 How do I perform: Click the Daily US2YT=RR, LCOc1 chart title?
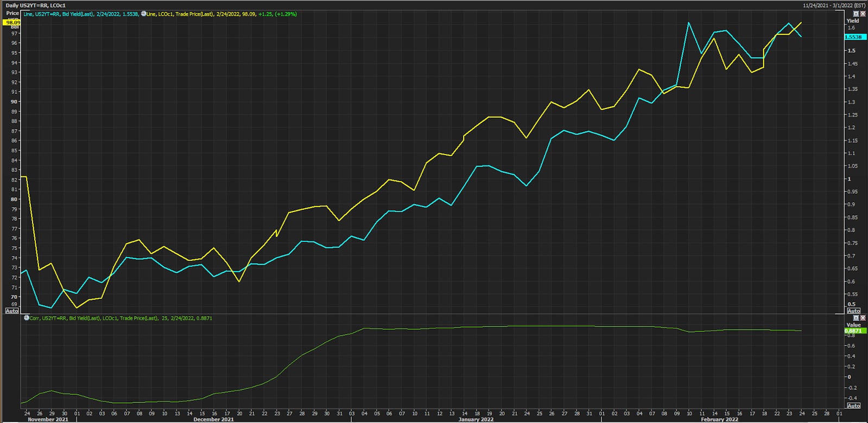[35, 5]
